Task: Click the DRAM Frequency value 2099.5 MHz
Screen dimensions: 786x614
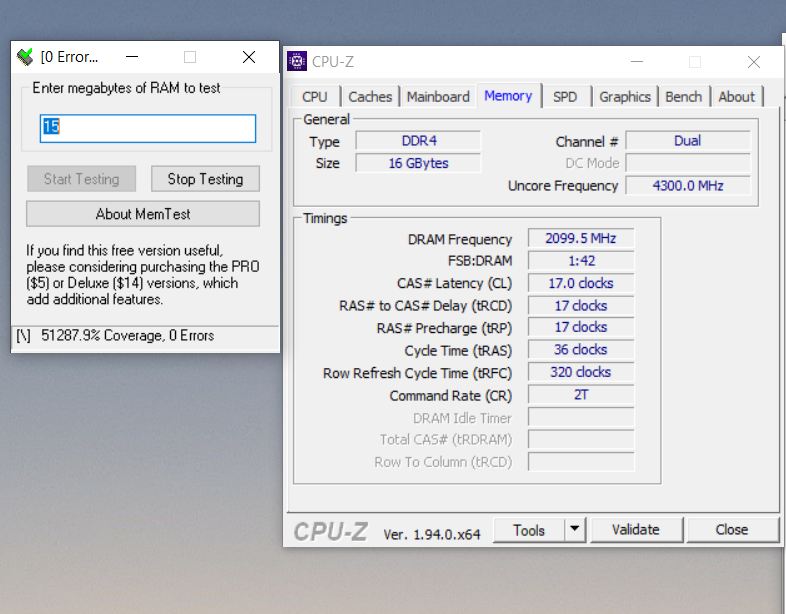Action: (581, 238)
